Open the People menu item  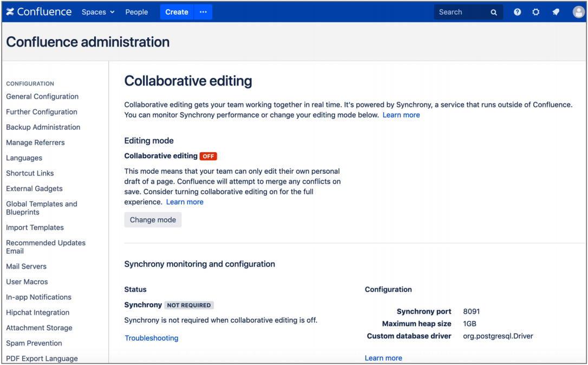click(136, 12)
